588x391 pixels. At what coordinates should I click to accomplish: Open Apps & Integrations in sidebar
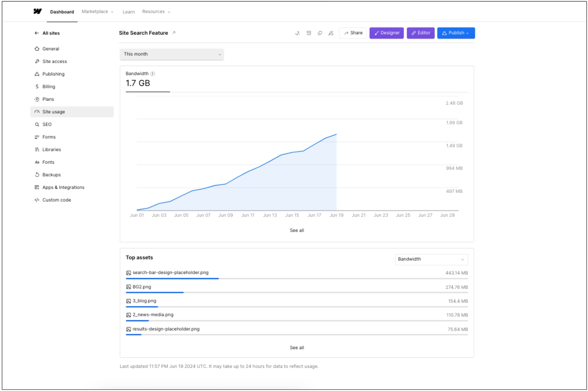coord(63,187)
